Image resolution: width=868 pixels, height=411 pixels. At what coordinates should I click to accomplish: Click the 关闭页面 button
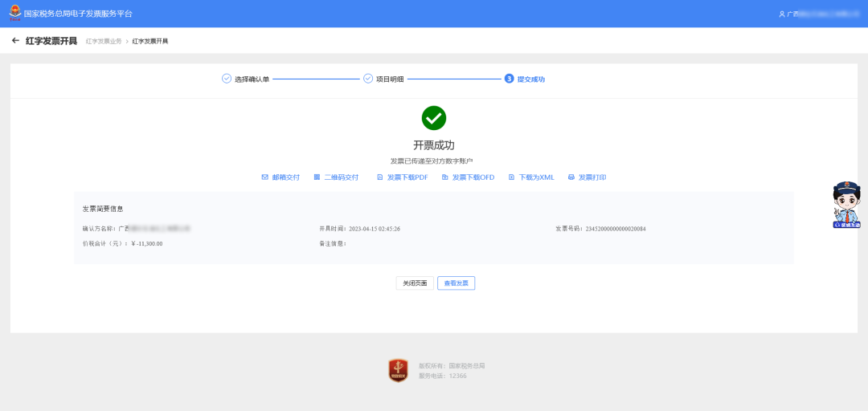point(415,283)
